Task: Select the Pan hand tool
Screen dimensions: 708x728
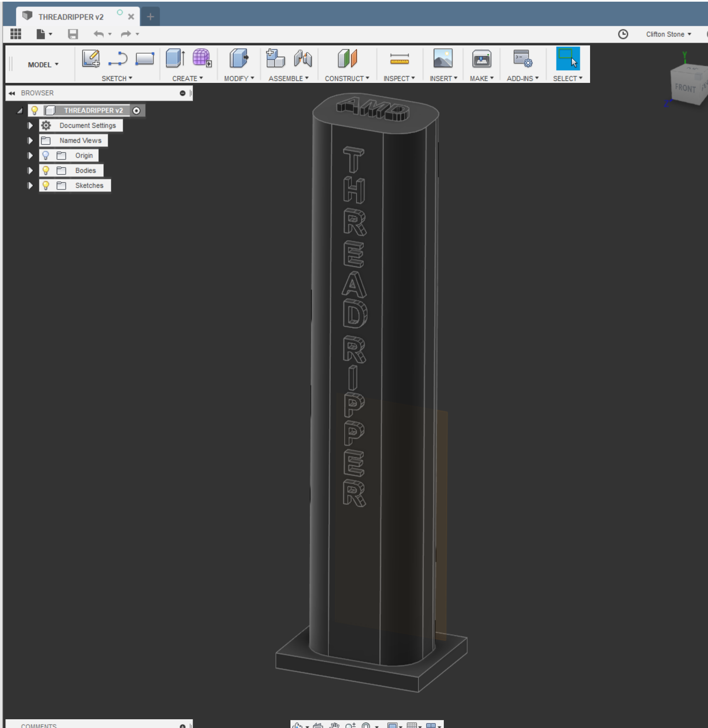Action: 334,725
